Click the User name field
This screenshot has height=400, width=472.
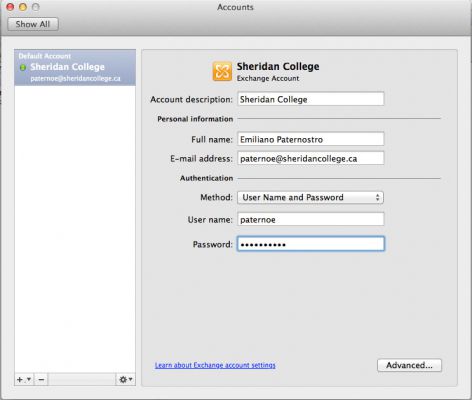pyautogui.click(x=310, y=219)
